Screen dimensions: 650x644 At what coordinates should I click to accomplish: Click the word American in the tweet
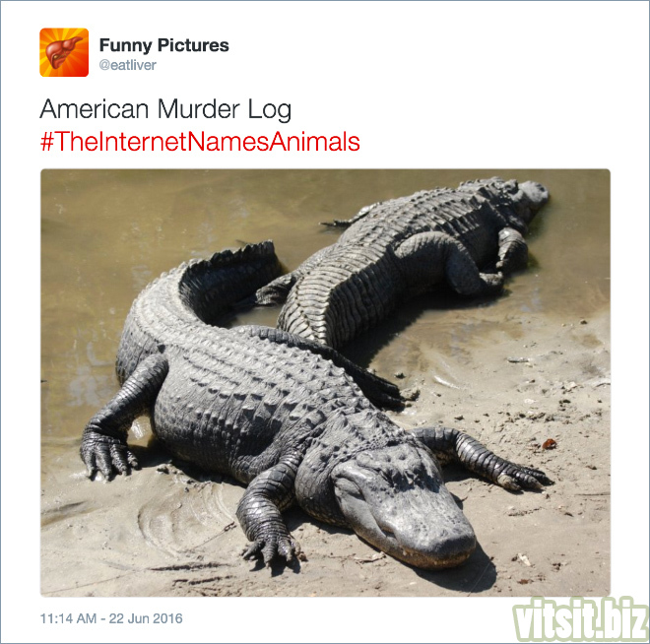click(x=95, y=109)
